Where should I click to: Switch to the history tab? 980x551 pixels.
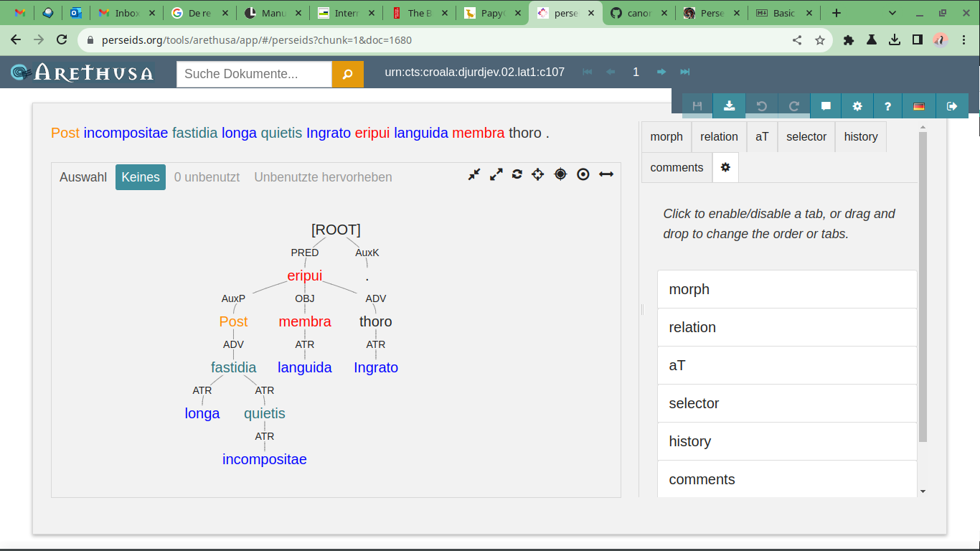point(861,136)
